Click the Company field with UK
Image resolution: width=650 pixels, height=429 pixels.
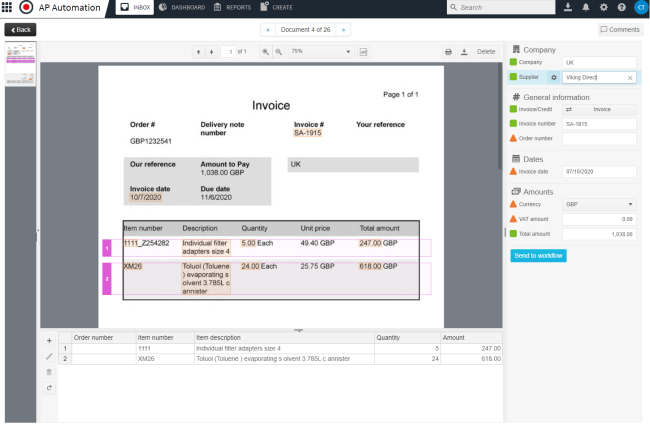(599, 63)
